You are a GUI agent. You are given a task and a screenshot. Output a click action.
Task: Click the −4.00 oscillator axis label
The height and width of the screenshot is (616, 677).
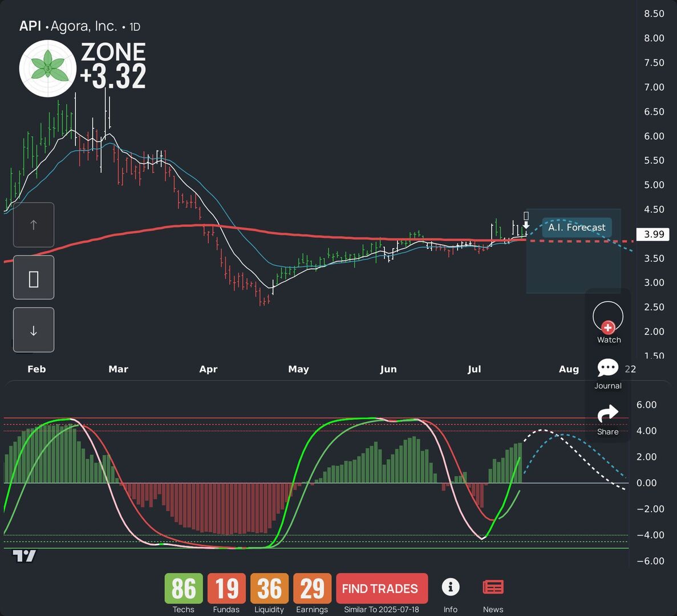(x=650, y=535)
